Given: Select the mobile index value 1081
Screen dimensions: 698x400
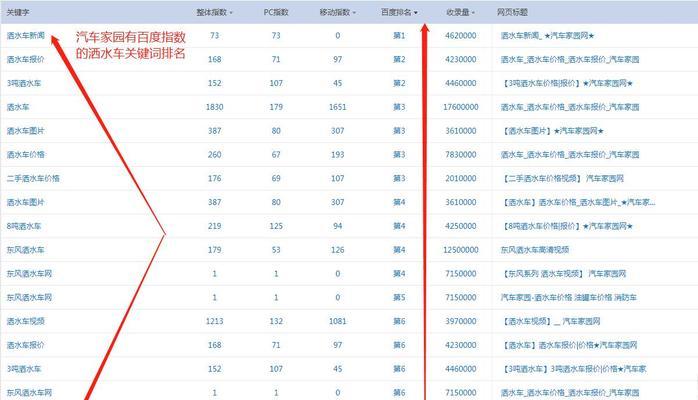Looking at the screenshot, I should tap(337, 321).
